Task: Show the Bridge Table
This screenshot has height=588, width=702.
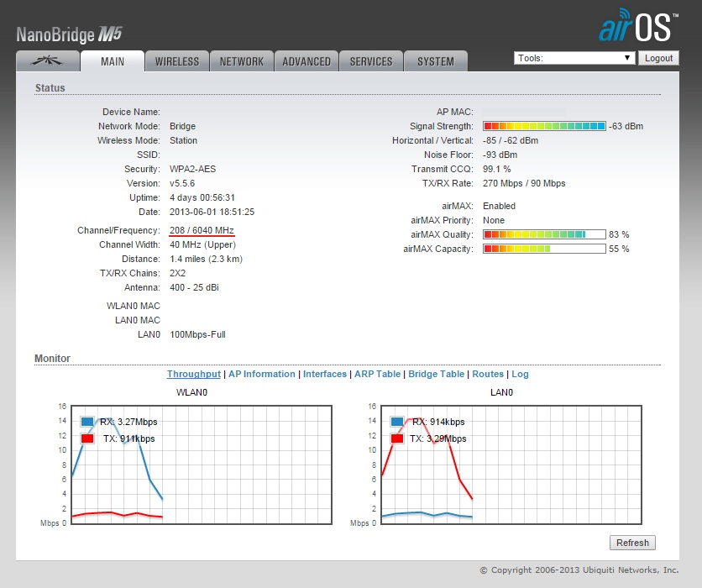Action: pyautogui.click(x=437, y=374)
